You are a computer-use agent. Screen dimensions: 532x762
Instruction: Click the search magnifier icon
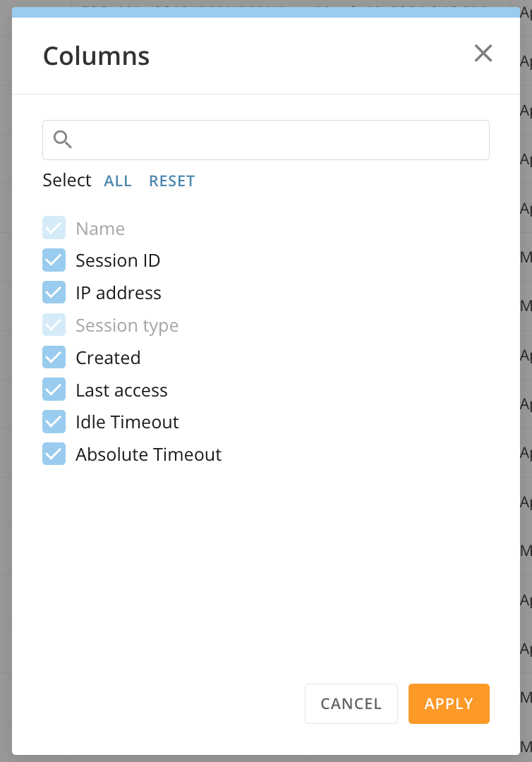62,140
